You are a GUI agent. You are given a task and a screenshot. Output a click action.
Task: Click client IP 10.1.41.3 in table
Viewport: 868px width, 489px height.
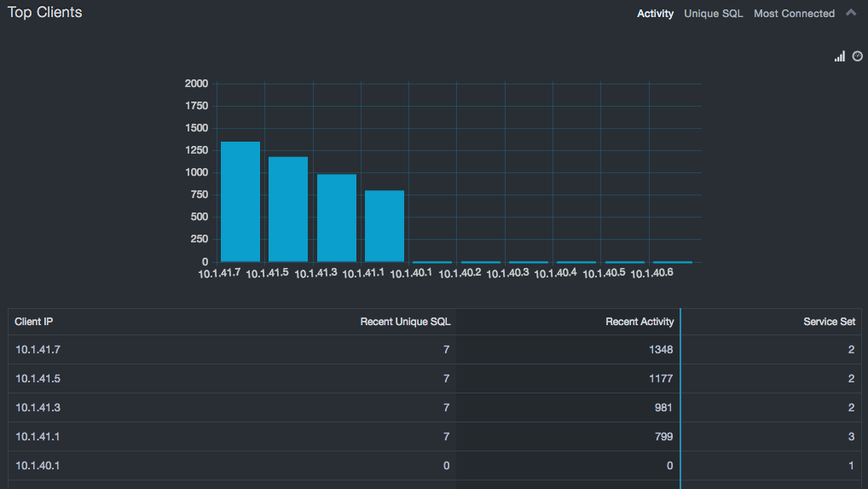pyautogui.click(x=38, y=408)
